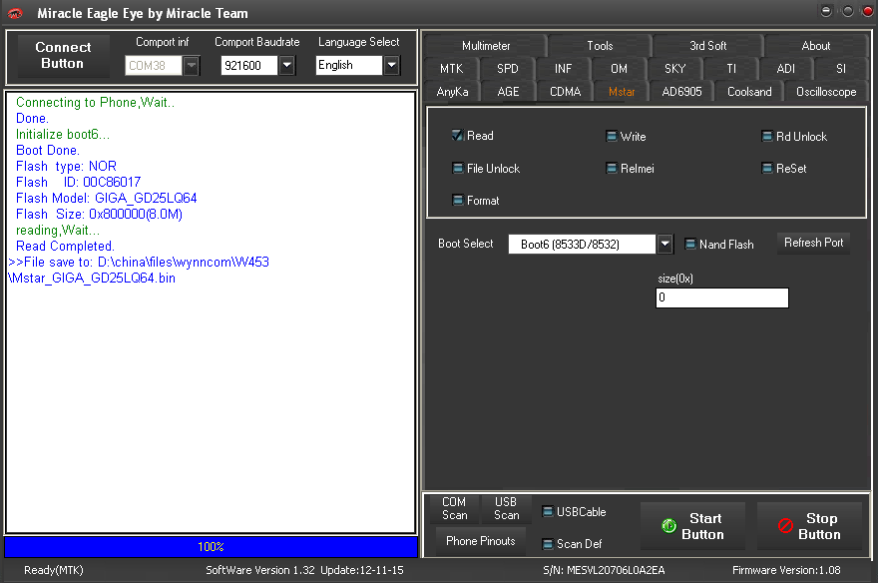Click the Refresh Port button
Screen dimensions: 878x583
(x=813, y=243)
